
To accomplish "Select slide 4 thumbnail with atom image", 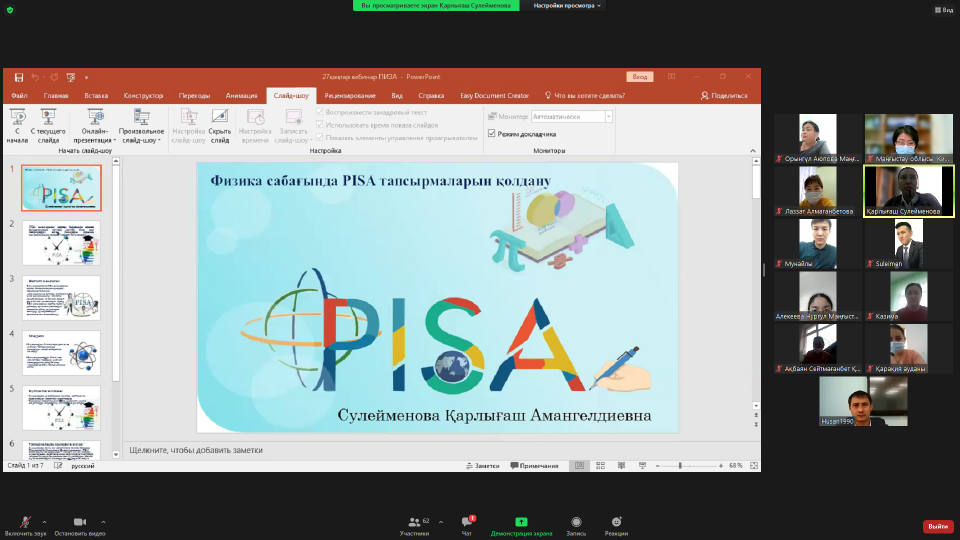I will [x=61, y=353].
